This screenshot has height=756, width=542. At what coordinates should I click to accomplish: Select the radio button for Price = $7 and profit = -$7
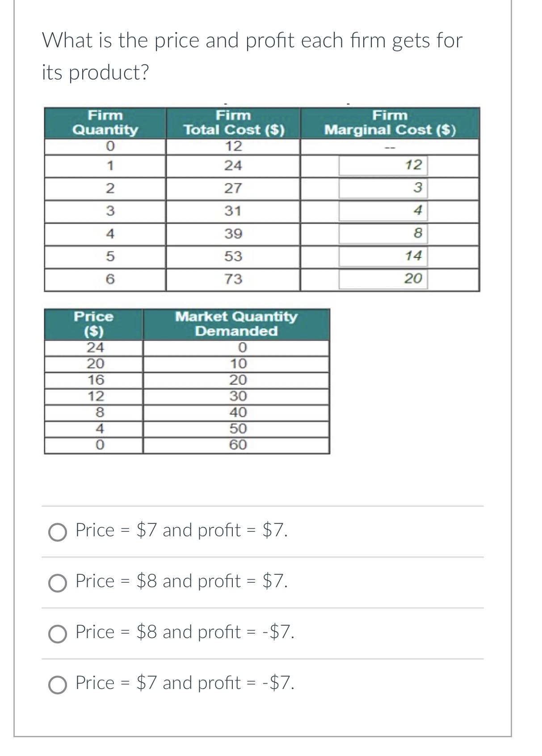point(57,683)
